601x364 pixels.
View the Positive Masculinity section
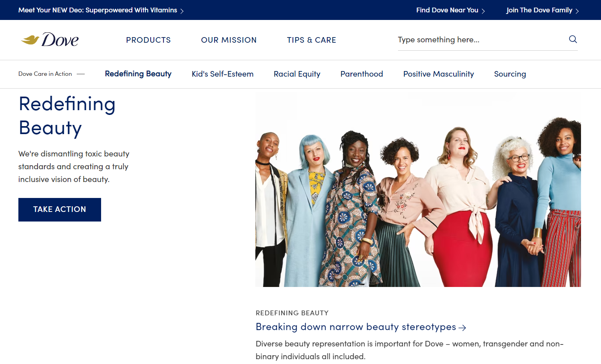pyautogui.click(x=438, y=74)
